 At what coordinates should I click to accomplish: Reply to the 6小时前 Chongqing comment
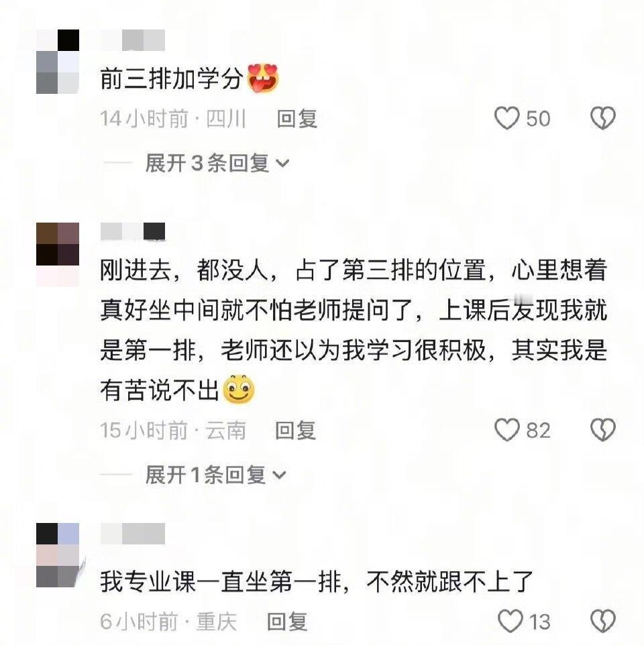point(287,621)
